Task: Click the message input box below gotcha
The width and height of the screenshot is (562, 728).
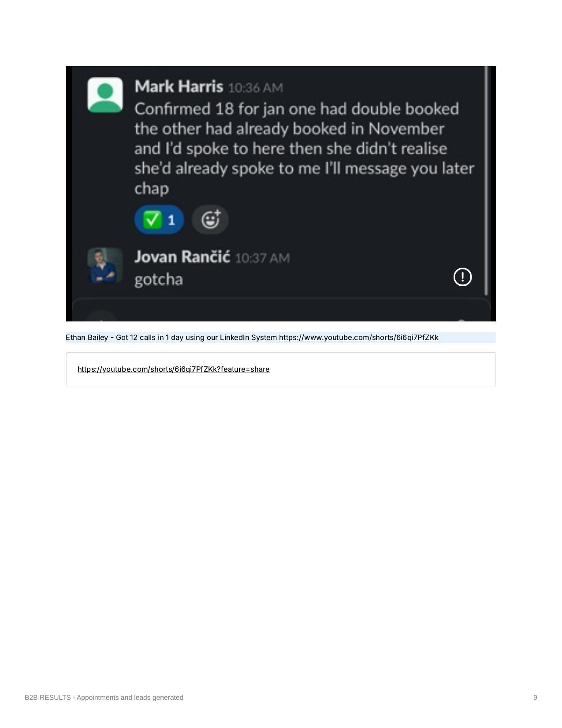Action: tap(281, 310)
